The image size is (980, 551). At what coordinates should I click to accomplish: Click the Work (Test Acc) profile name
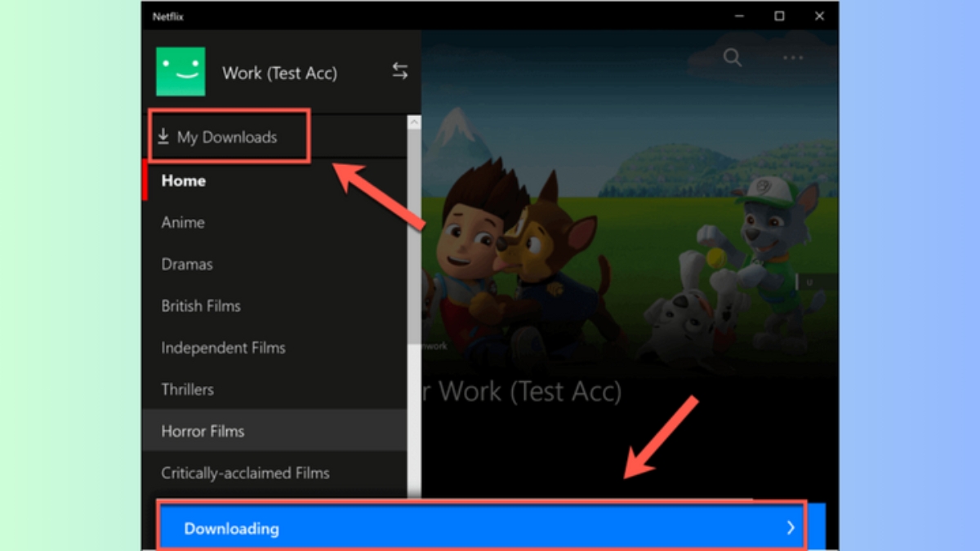click(279, 73)
